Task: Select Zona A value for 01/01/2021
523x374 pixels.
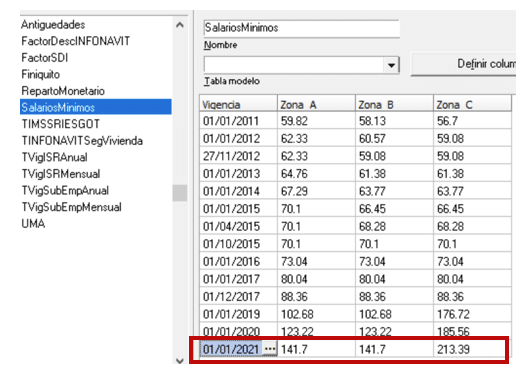Action: pos(316,349)
